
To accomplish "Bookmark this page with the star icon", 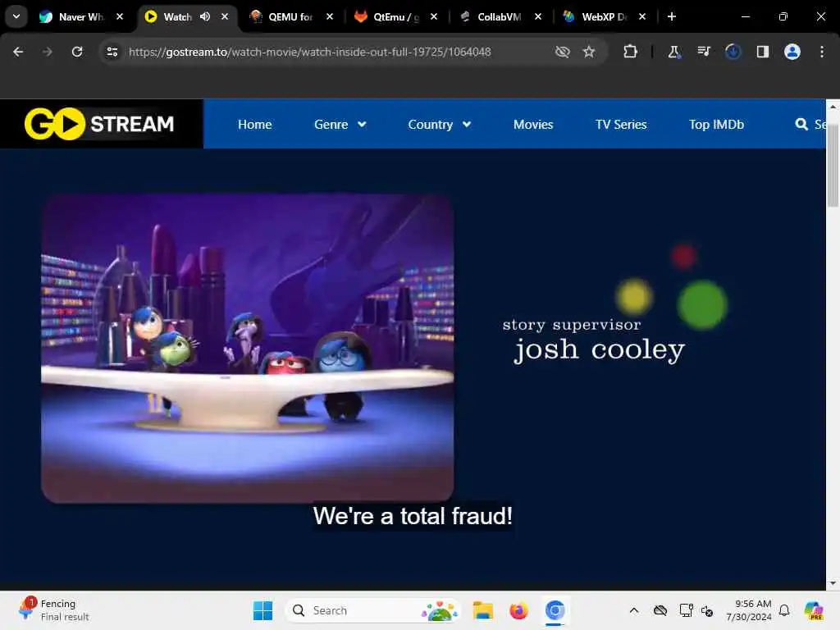I will point(589,52).
